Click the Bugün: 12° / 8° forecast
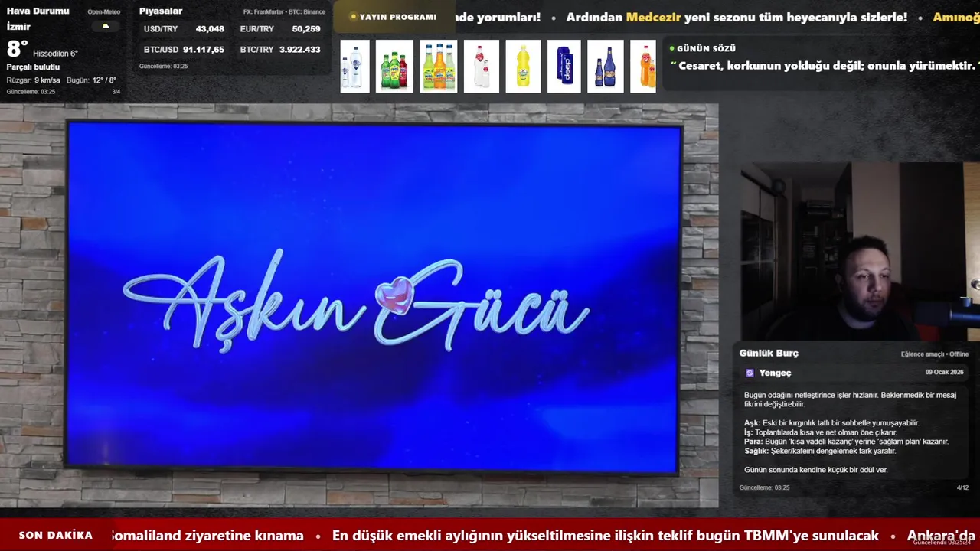Viewport: 980px width, 551px height. tap(91, 80)
